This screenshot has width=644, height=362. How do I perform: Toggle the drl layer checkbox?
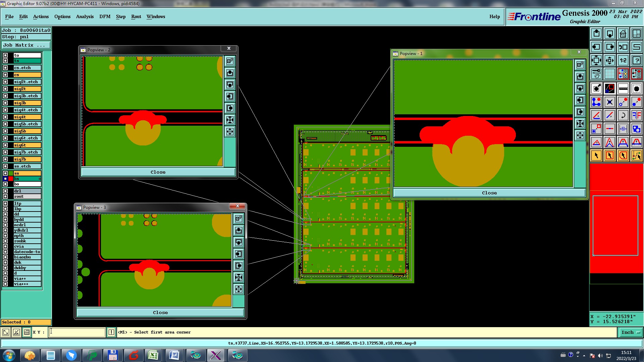5,191
